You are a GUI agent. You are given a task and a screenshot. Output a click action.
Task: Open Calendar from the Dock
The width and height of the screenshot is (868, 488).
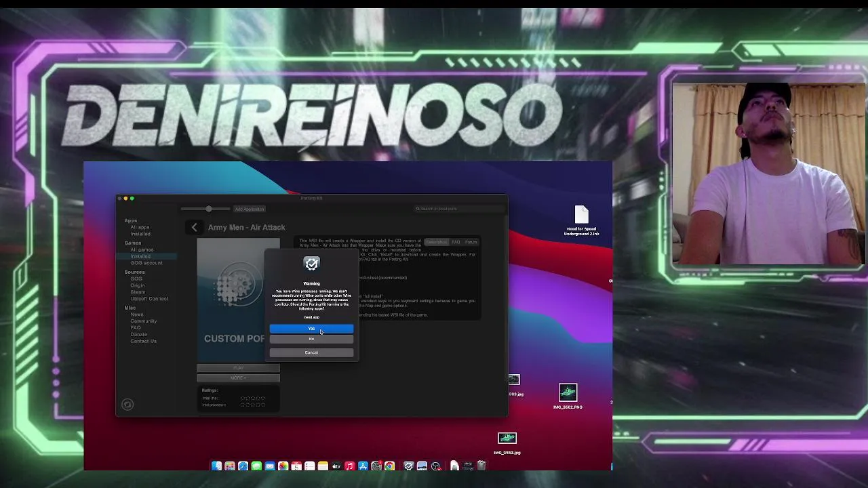296,466
